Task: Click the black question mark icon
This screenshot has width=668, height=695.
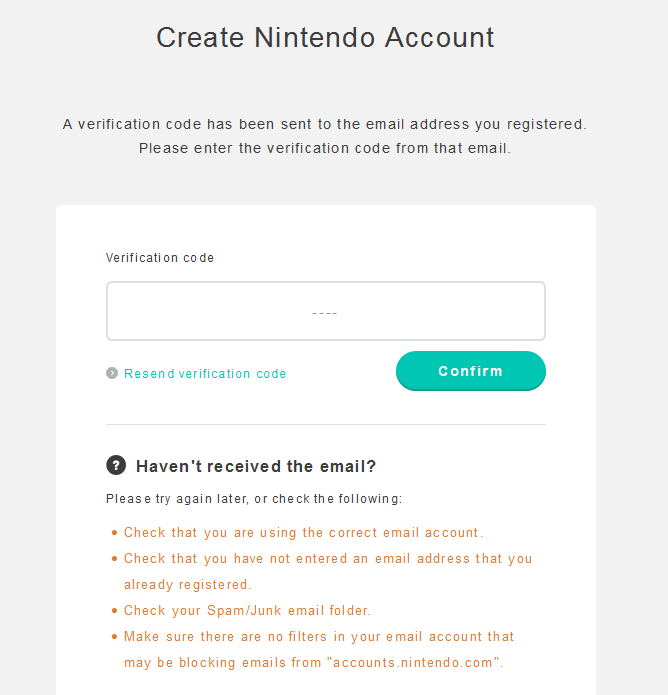Action: (x=116, y=465)
